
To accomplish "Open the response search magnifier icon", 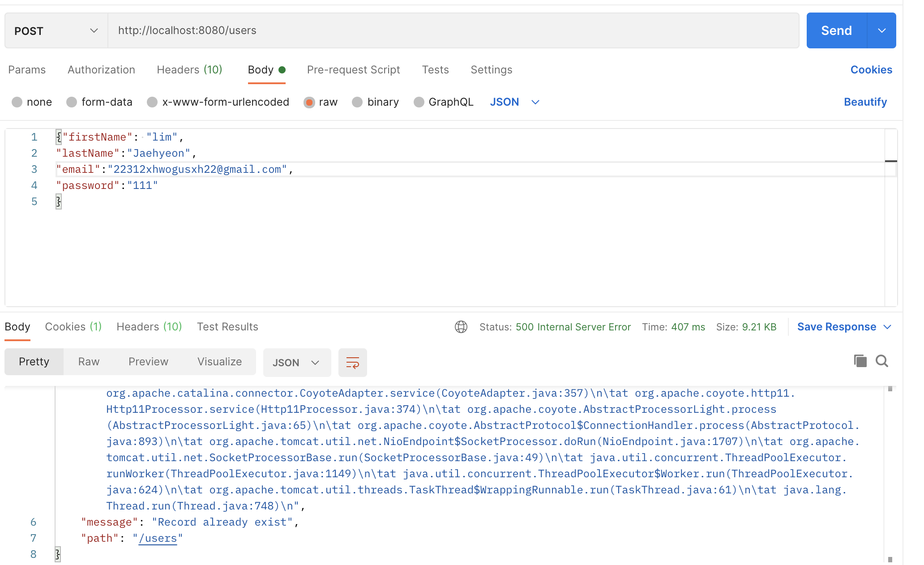I will [x=882, y=361].
